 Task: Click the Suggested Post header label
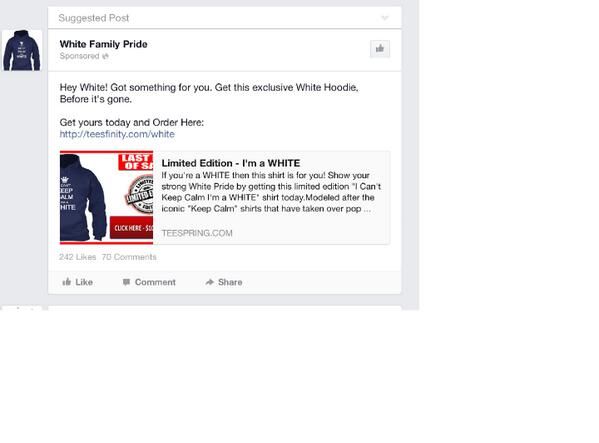[x=94, y=18]
